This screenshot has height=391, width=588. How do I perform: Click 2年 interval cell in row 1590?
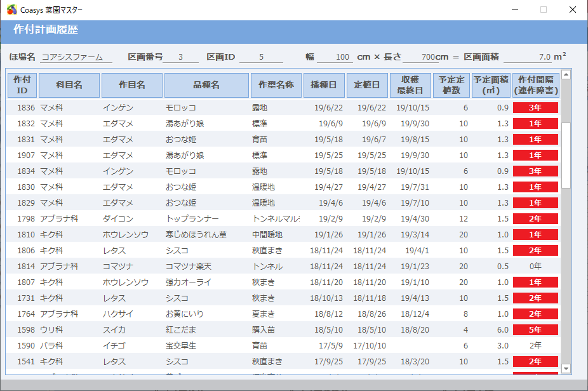click(x=535, y=346)
